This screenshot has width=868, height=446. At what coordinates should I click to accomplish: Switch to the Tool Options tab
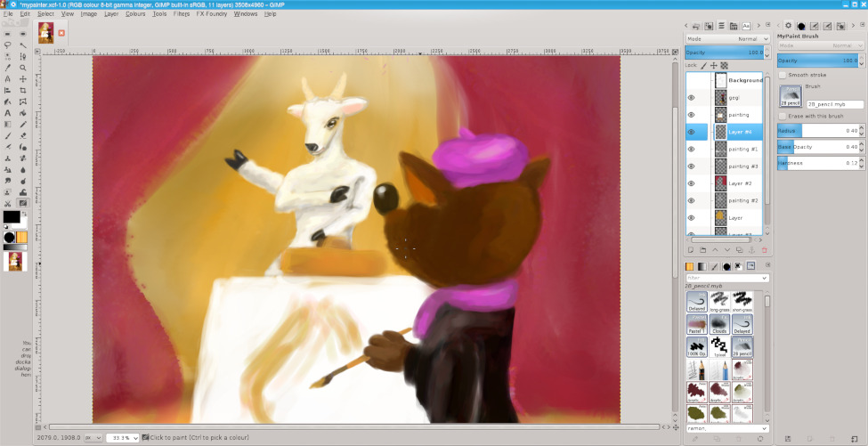click(x=788, y=26)
